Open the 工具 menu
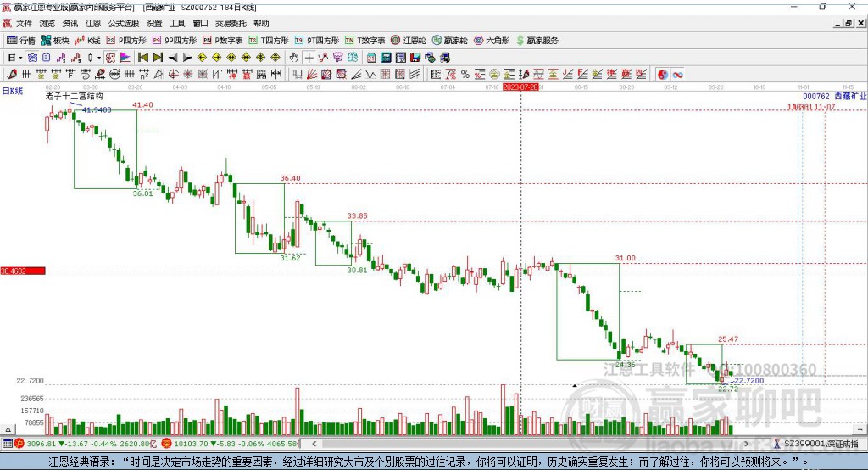Screen dimensions: 868x470 coord(177,23)
